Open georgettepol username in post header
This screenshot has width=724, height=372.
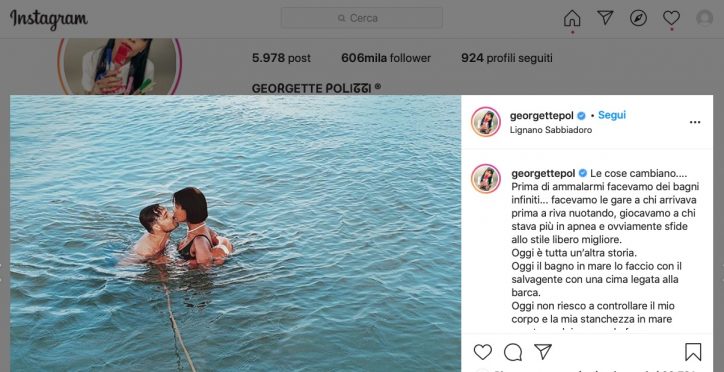click(542, 115)
